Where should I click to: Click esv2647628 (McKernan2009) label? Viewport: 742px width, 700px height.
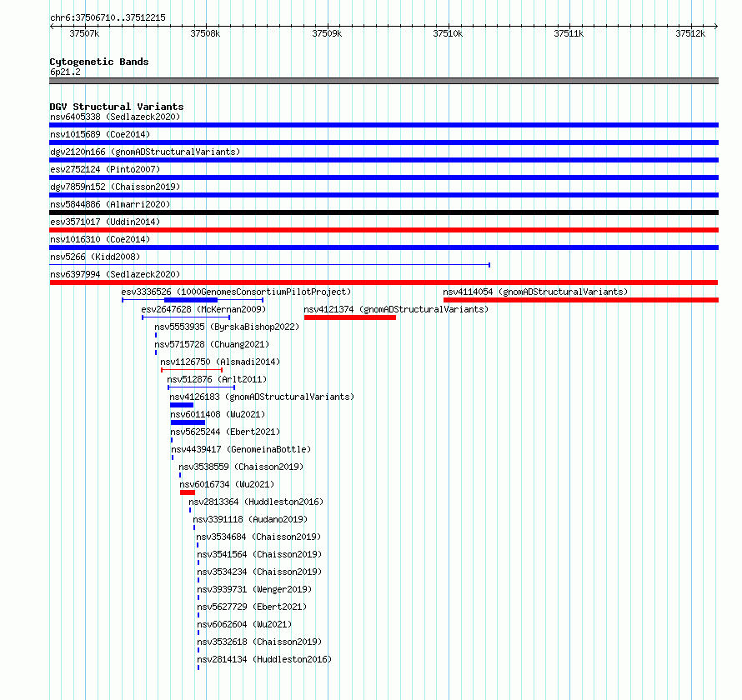point(203,309)
